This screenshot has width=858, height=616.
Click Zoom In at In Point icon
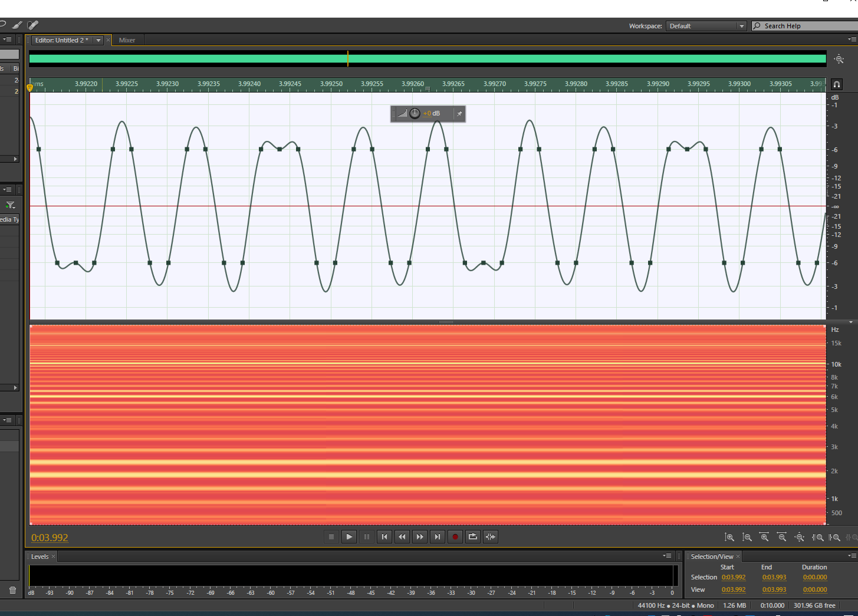click(817, 537)
